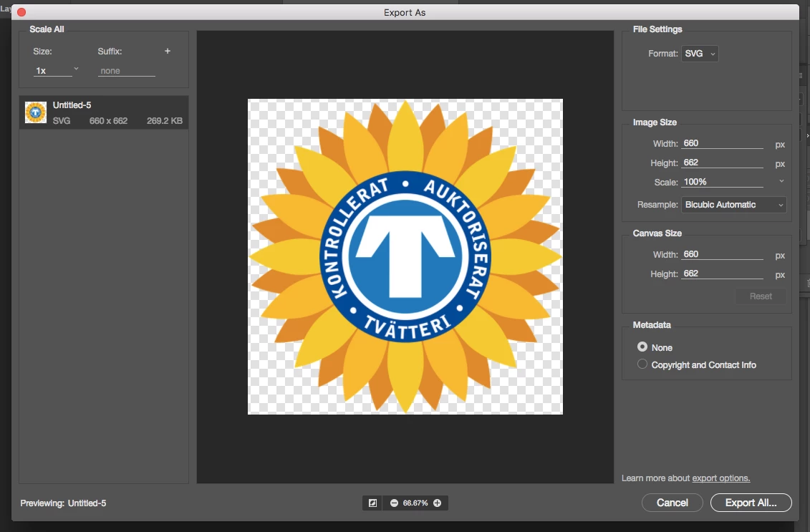The width and height of the screenshot is (810, 532).
Task: Click the Export All button
Action: tap(751, 503)
